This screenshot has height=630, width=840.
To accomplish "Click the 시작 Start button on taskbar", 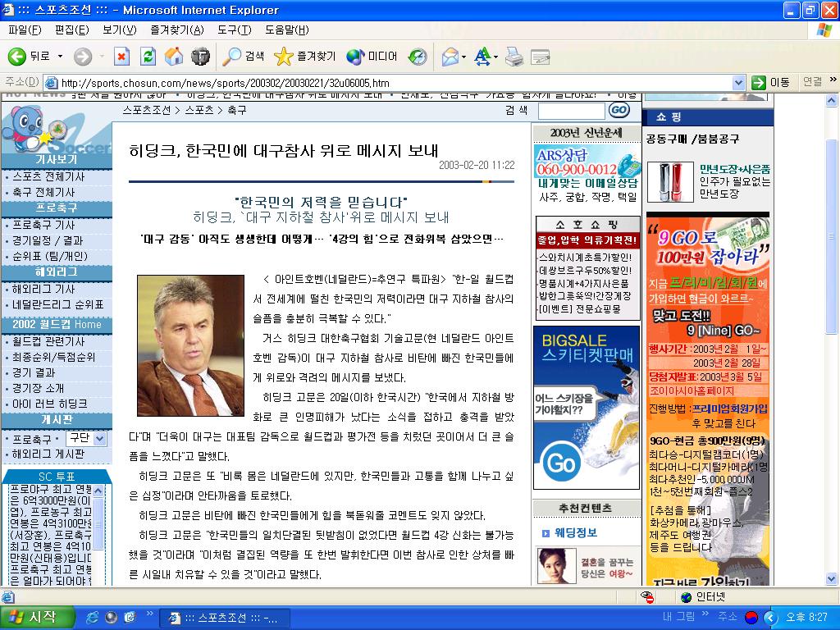I will (x=36, y=617).
